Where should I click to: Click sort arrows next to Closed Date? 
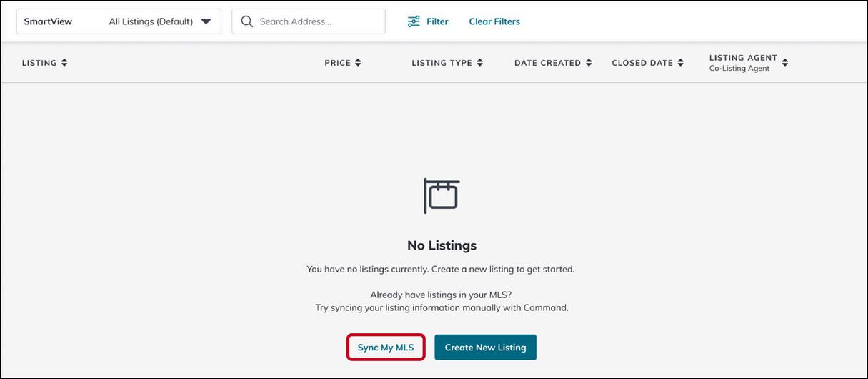point(681,63)
